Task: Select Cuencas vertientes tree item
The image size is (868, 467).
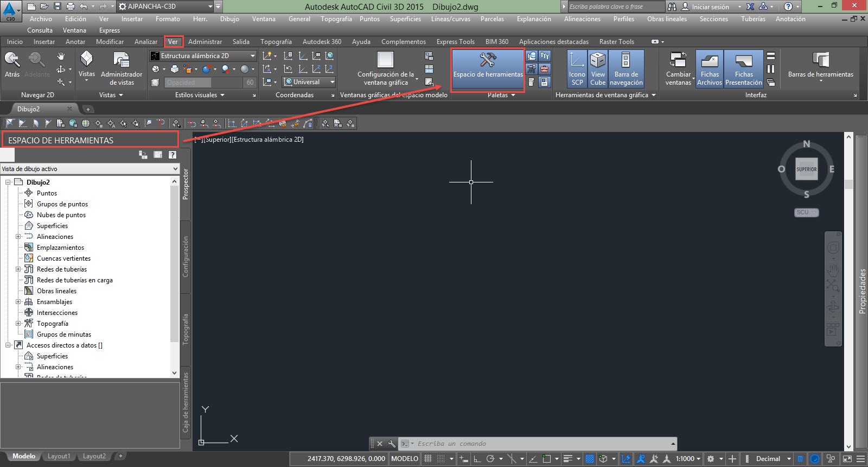Action: point(63,258)
